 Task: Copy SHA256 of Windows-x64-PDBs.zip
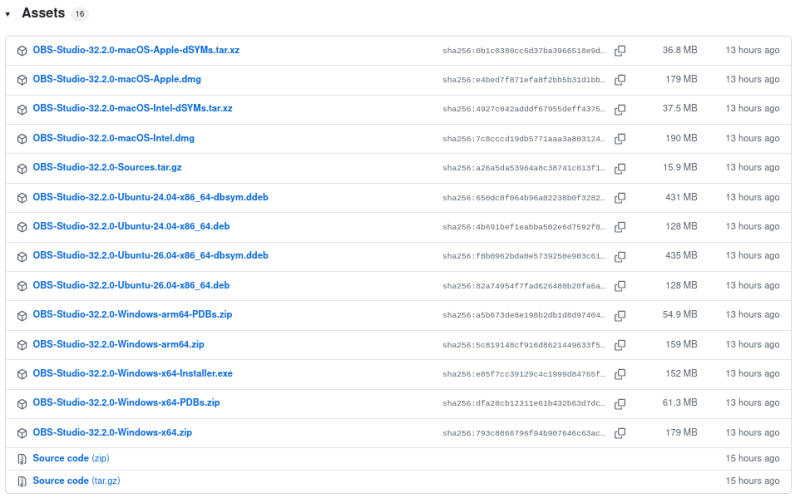pos(620,404)
